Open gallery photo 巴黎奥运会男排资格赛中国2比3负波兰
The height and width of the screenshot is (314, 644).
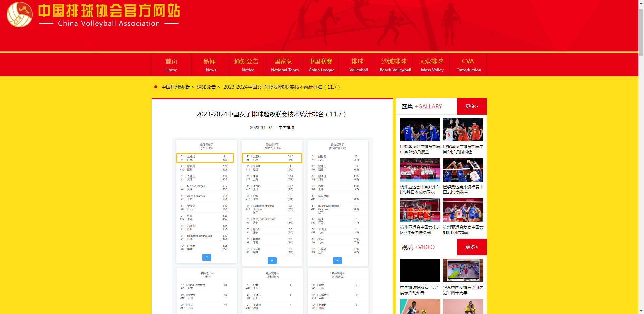pyautogui.click(x=420, y=130)
